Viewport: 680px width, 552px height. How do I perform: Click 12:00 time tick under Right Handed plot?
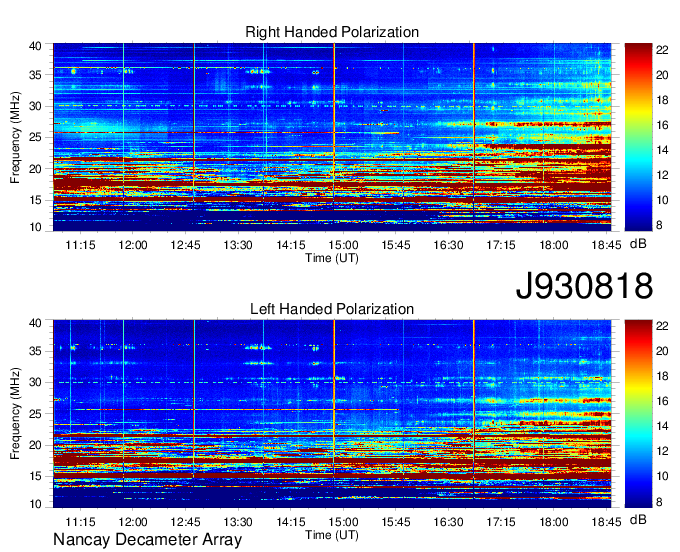(x=133, y=245)
